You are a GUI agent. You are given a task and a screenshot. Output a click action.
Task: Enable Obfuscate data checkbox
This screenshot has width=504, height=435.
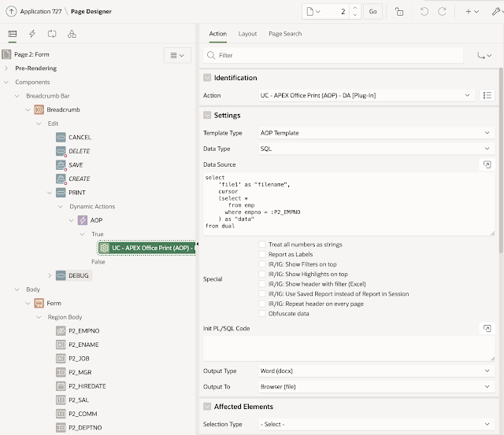(262, 313)
